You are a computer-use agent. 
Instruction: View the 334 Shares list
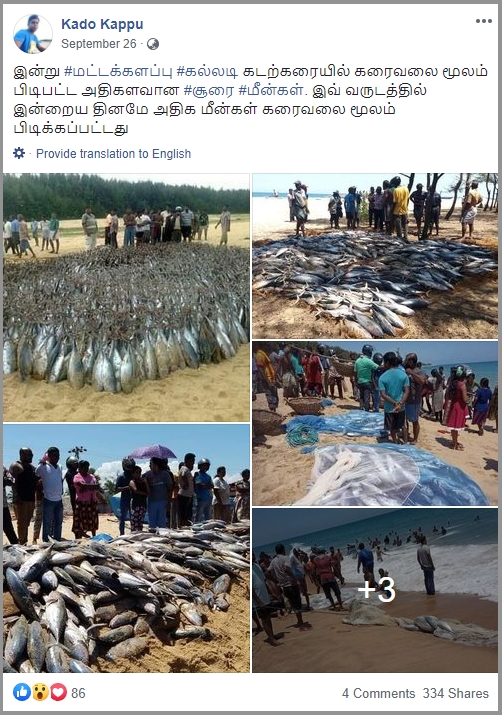click(455, 693)
